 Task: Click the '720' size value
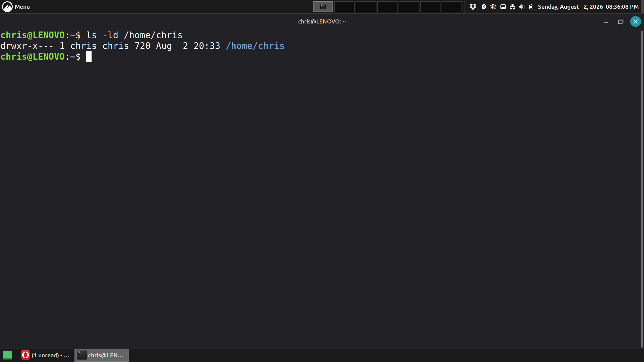(x=143, y=46)
